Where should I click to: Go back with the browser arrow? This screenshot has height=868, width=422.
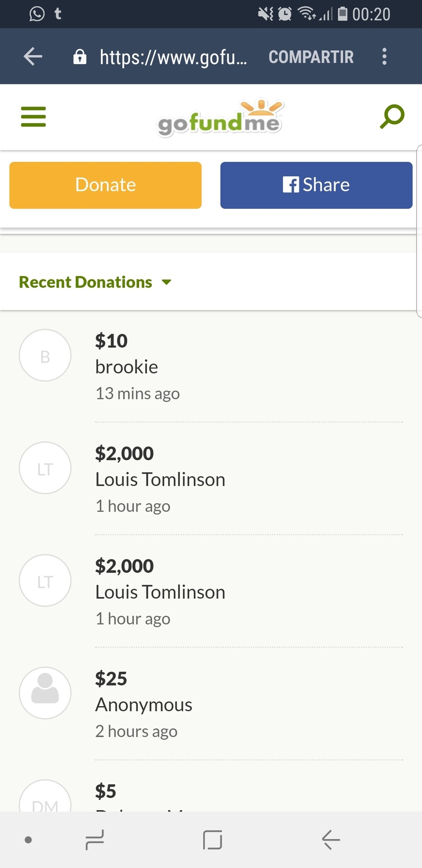click(x=33, y=57)
